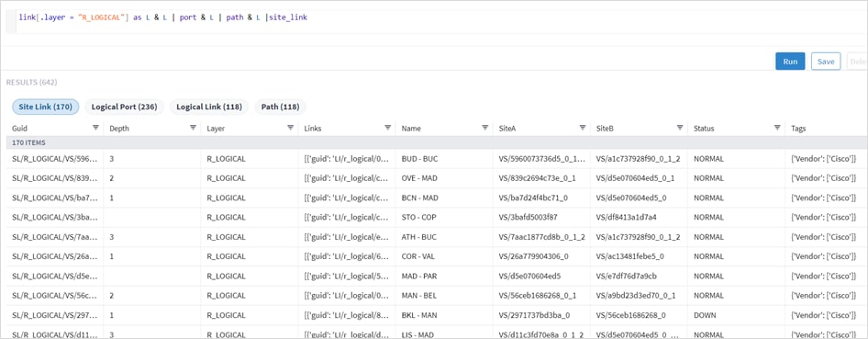Open the filter icon for SiteB column

(x=680, y=128)
